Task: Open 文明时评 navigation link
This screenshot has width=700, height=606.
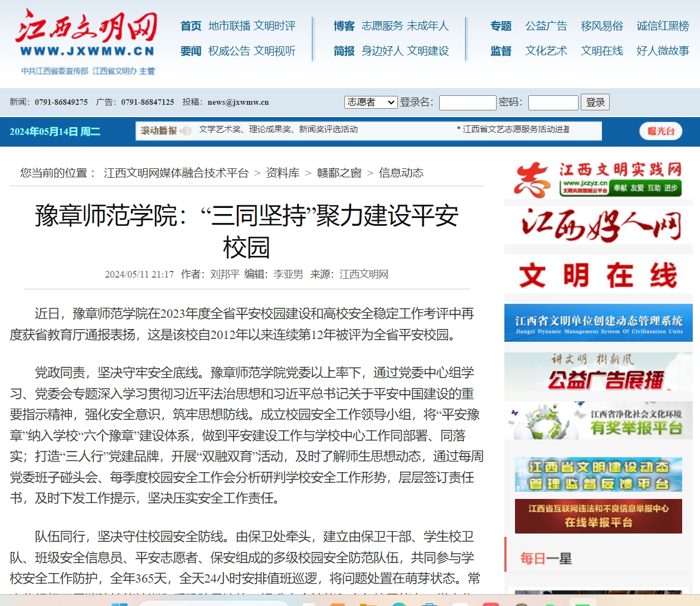Action: (275, 26)
